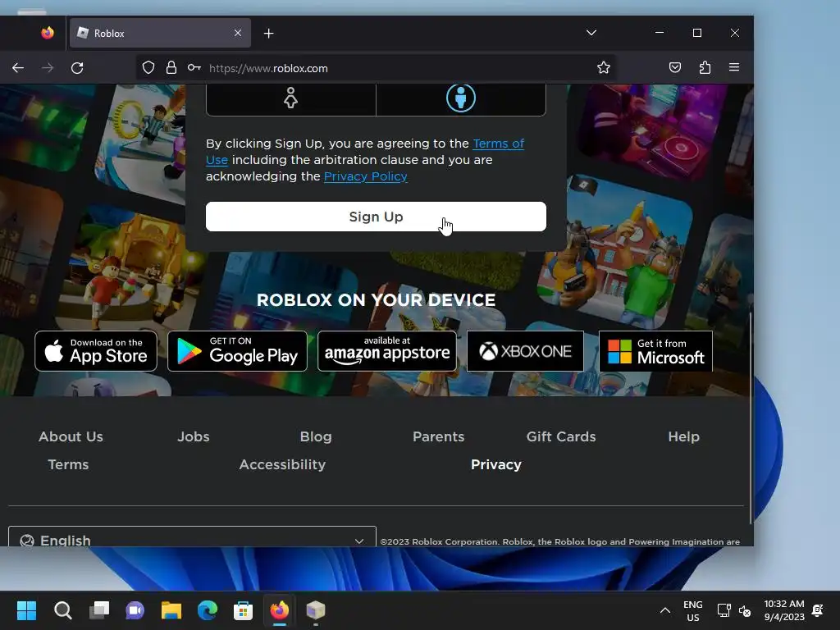Image resolution: width=840 pixels, height=630 pixels.
Task: Open File Explorer from the taskbar
Action: pos(171,610)
